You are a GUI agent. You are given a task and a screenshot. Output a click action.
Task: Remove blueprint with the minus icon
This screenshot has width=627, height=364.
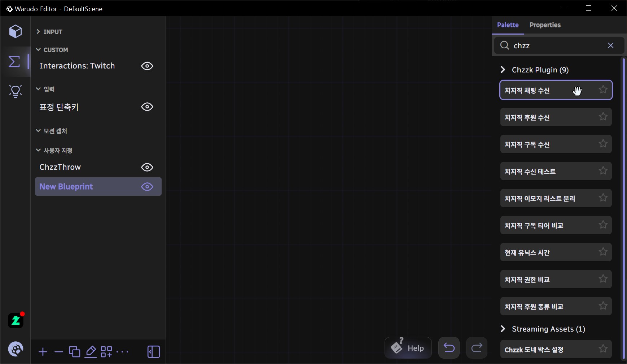tap(58, 352)
